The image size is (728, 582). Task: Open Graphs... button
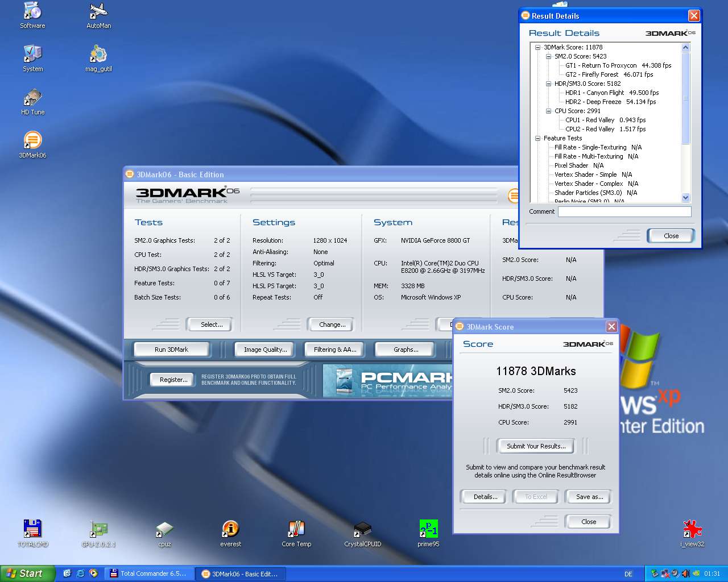[x=406, y=350]
